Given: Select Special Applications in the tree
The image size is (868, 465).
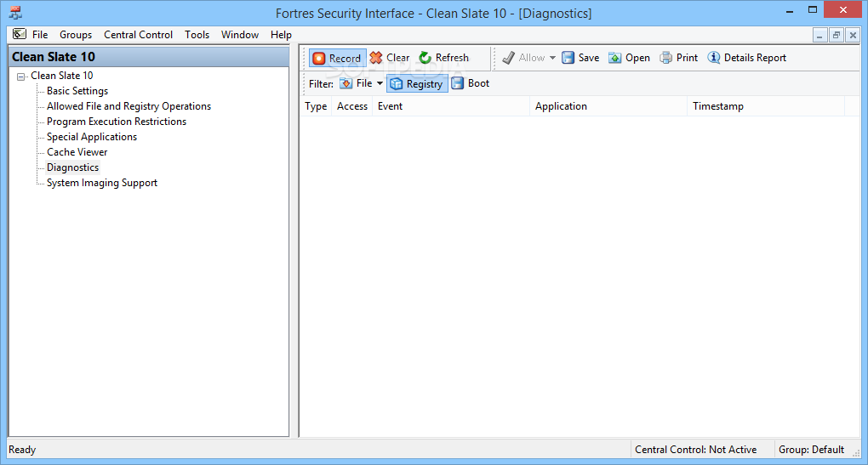Looking at the screenshot, I should pyautogui.click(x=92, y=137).
